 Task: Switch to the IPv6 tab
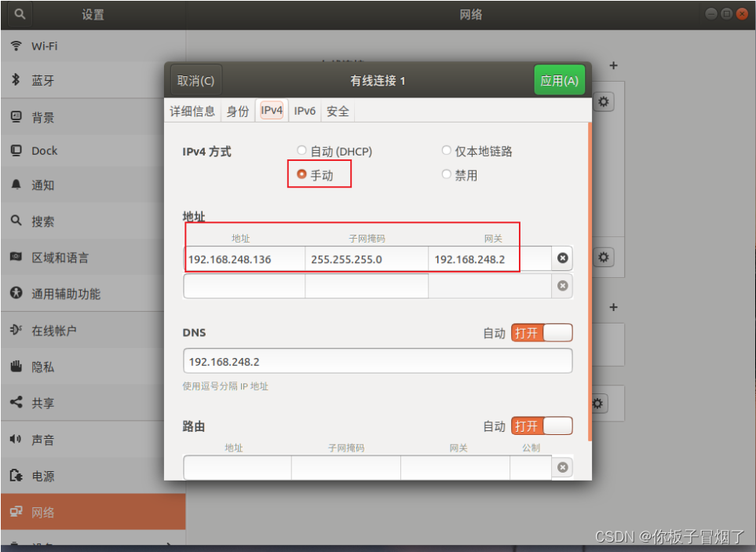[305, 111]
